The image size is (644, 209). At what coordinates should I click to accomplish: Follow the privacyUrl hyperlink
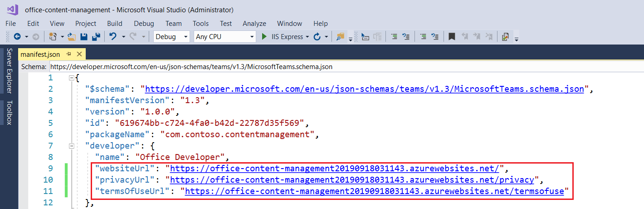(x=352, y=180)
